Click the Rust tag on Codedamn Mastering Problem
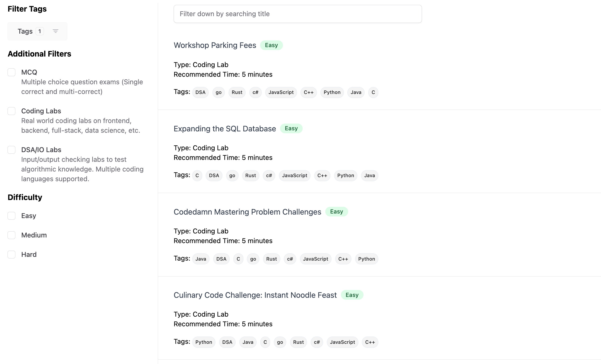Viewport: 601px width, 364px height. click(x=272, y=258)
